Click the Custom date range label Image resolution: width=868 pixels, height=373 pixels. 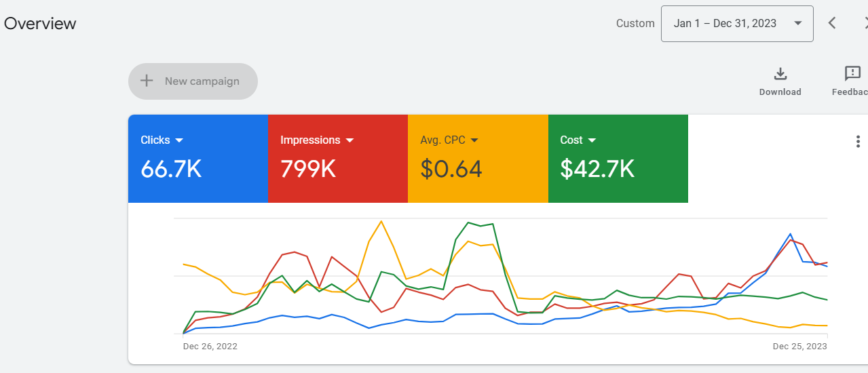635,24
